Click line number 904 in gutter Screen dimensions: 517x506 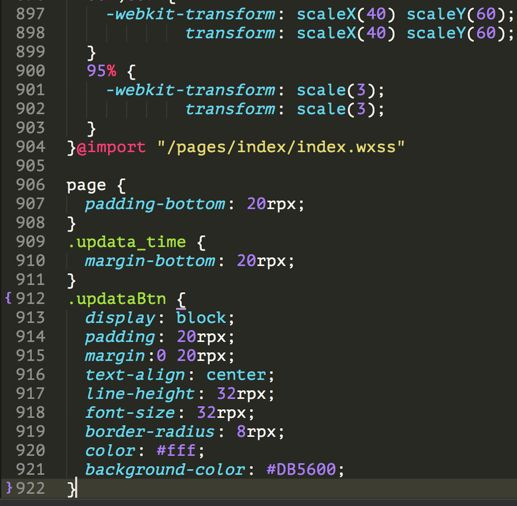click(x=30, y=147)
